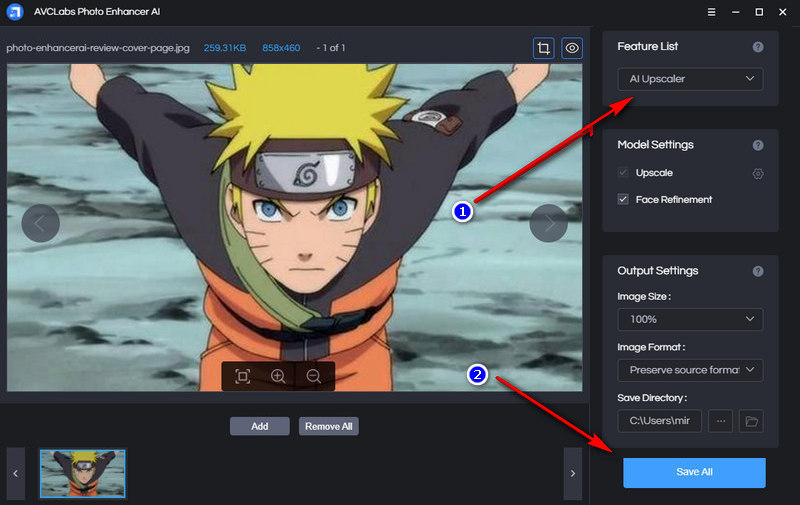Open the Preserve source format dropdown
The height and width of the screenshot is (505, 800).
[x=690, y=370]
